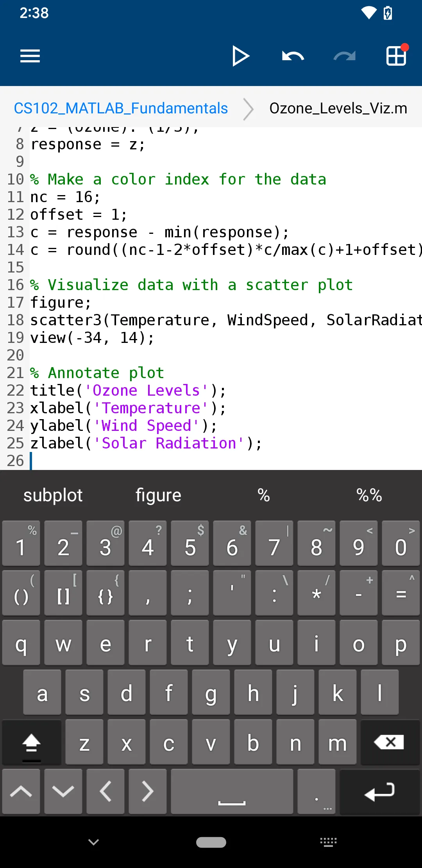Tap the redo arrow icon
The width and height of the screenshot is (422, 868).
point(344,56)
